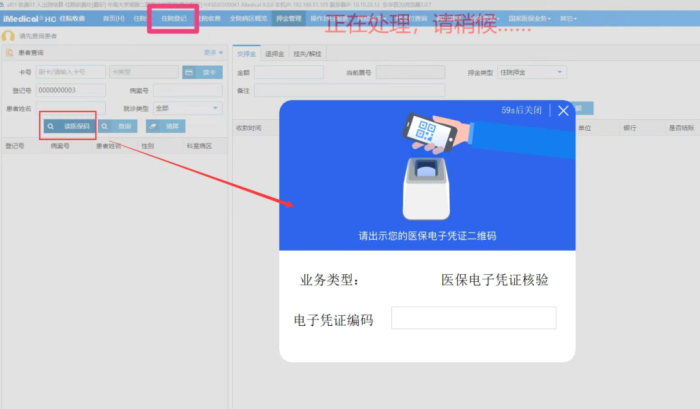Click the patient avatar icon
The width and height of the screenshot is (700, 409).
(x=8, y=36)
